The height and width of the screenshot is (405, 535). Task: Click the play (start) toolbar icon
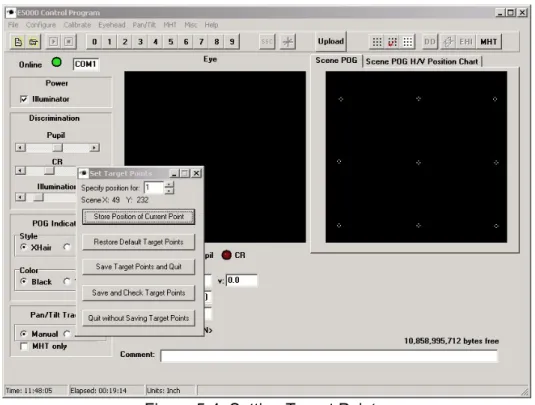pos(53,42)
